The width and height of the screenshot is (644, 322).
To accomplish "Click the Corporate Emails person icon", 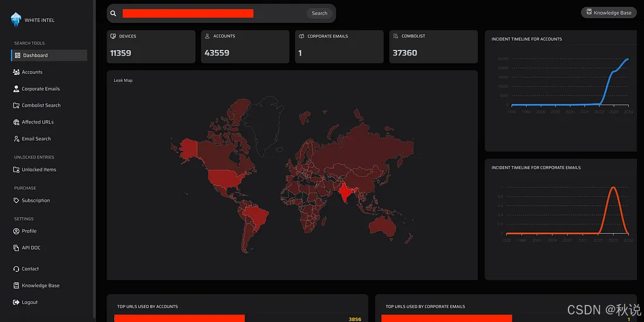I will click(x=16, y=89).
